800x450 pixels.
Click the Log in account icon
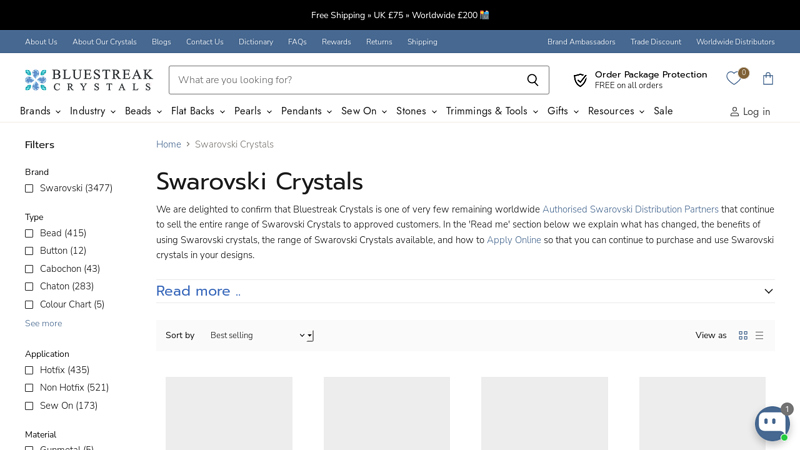point(734,112)
